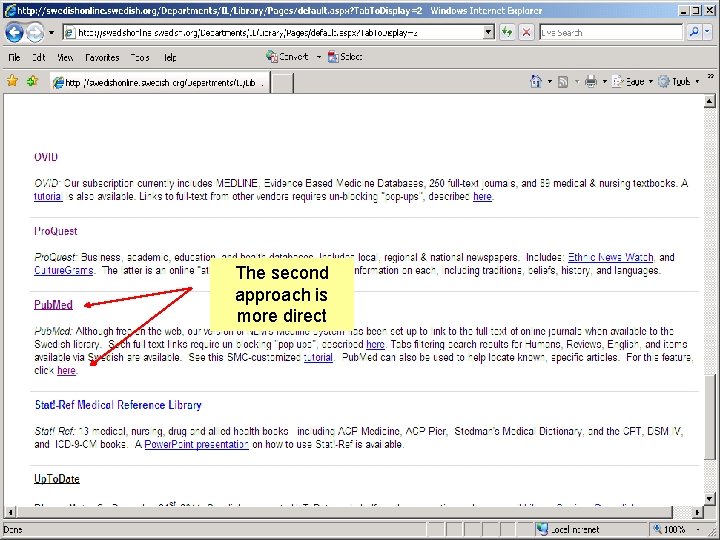This screenshot has height=540, width=720.
Task: Click the PubMed pop-ups 'here' link
Action: tap(375, 344)
